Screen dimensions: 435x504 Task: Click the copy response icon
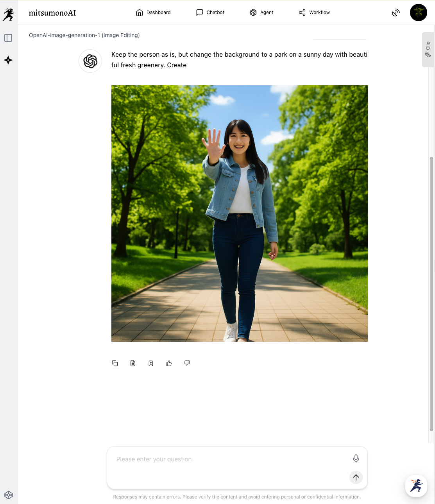pyautogui.click(x=115, y=363)
